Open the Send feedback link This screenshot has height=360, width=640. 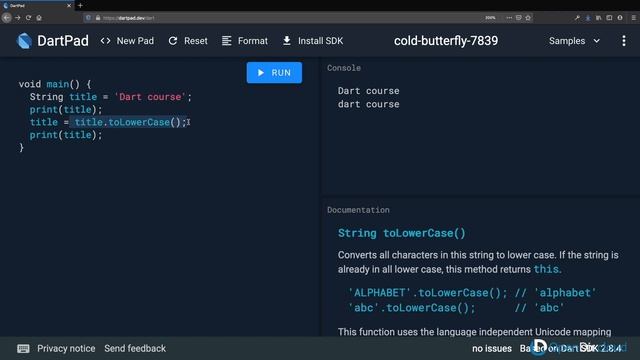[135, 349]
